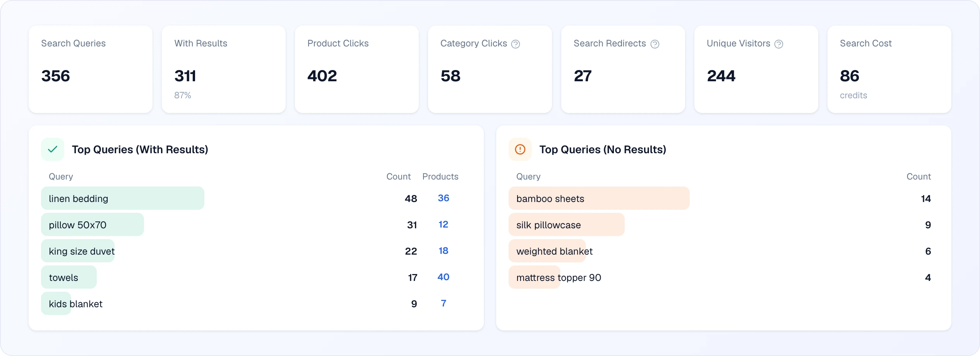Click the 87% label under With Results

pos(183,95)
